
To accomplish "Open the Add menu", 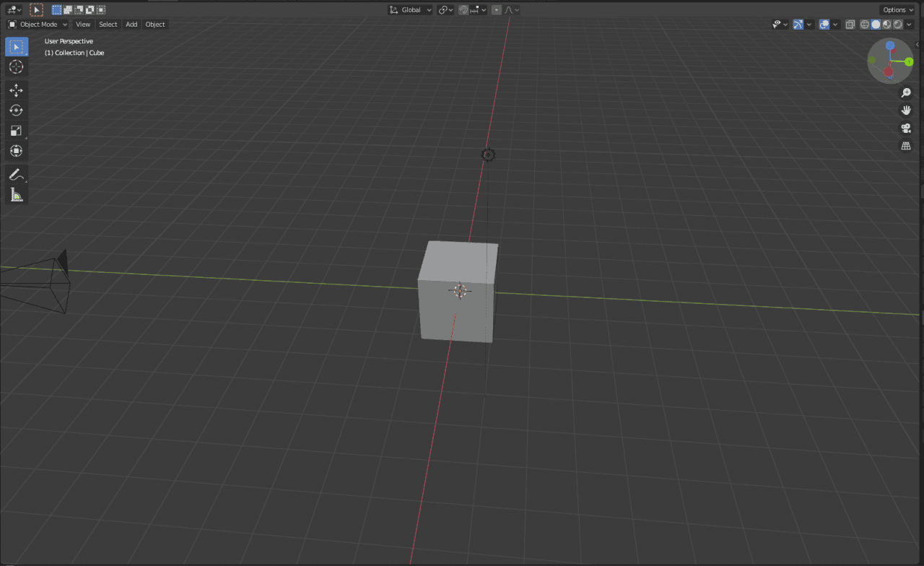I will coord(131,24).
